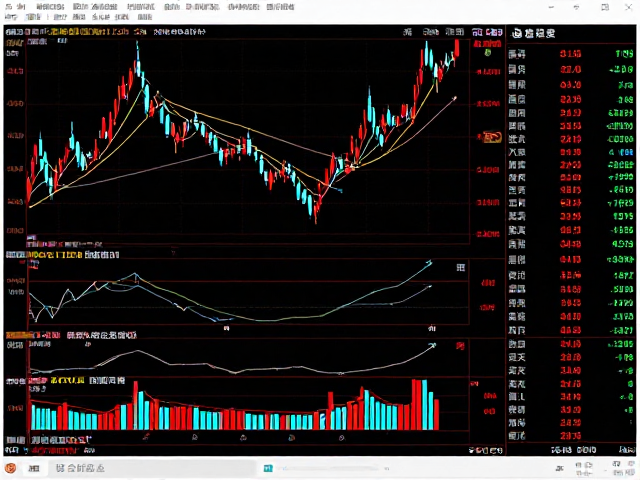Viewport: 640px width, 480px height.
Task: Click the white box icon in the first indicator panel
Action: pos(460,268)
